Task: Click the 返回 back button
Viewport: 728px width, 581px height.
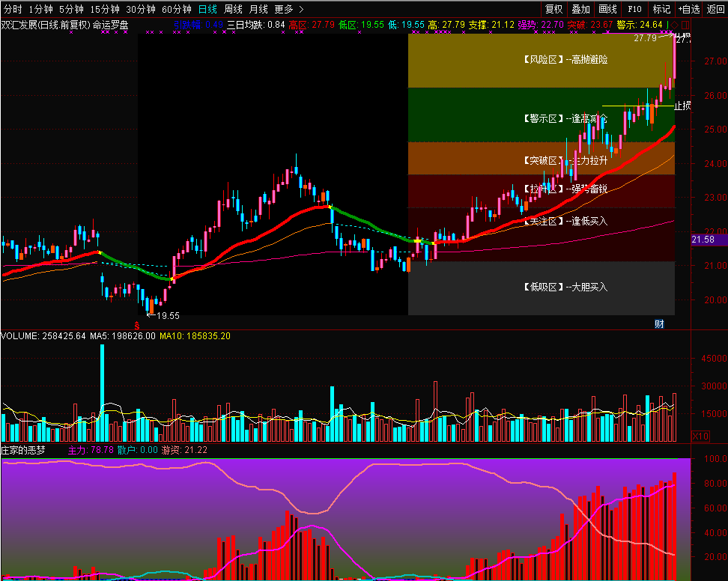Action: pos(715,9)
